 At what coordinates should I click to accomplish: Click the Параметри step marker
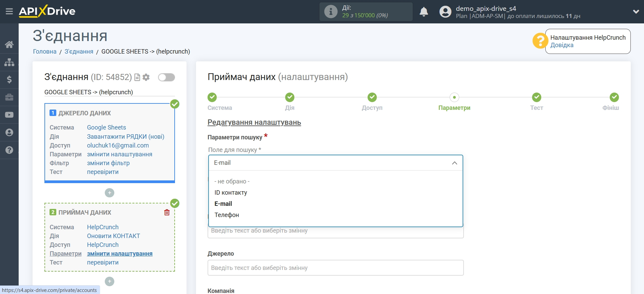pos(454,97)
